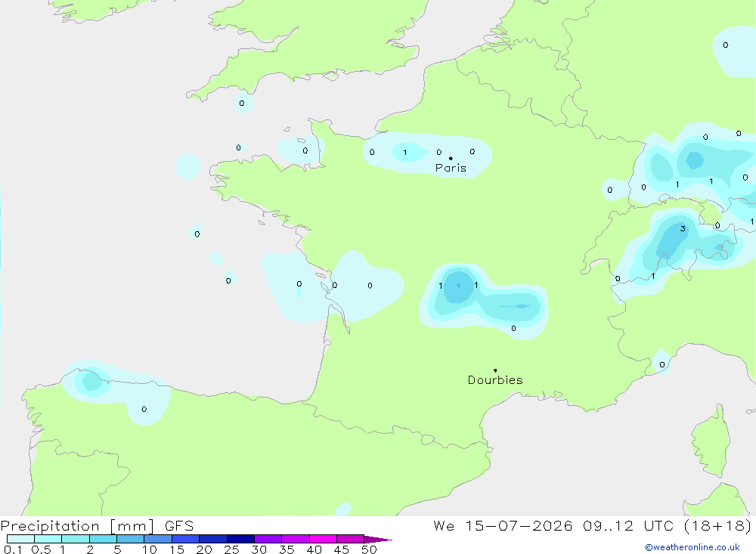
Task: Click the Dourbies location dot marker
Action: 495,370
